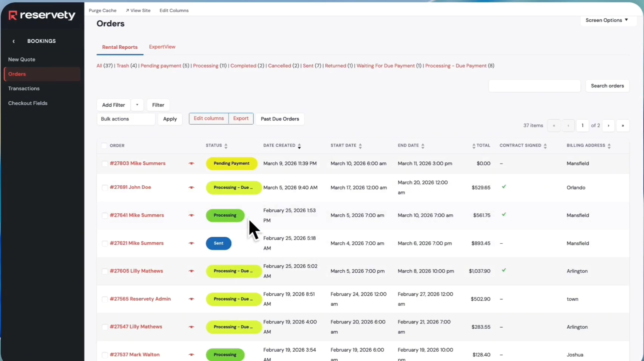Check order #27605 Lilly Mathews checkbox
Screen dimensions: 644x361
coord(105,271)
